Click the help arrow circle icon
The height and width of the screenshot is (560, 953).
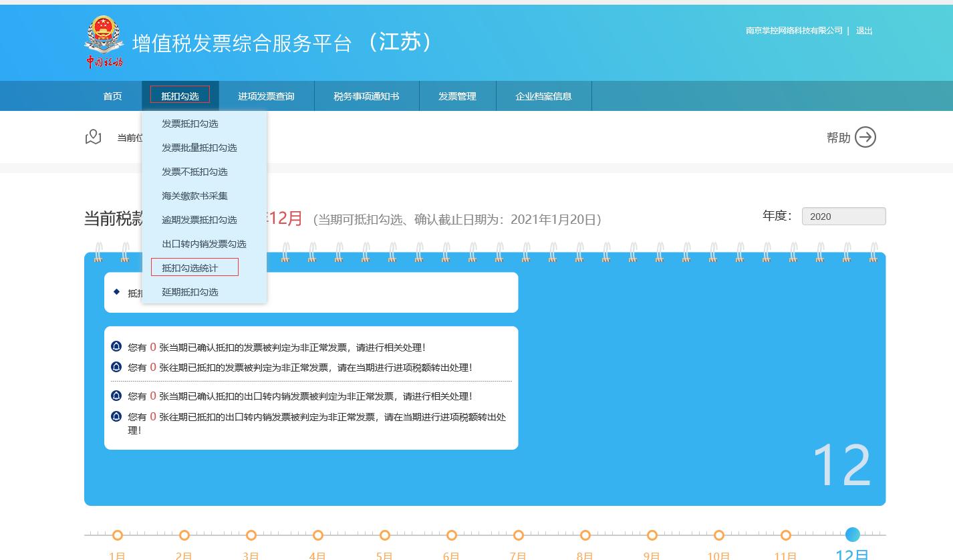[865, 137]
